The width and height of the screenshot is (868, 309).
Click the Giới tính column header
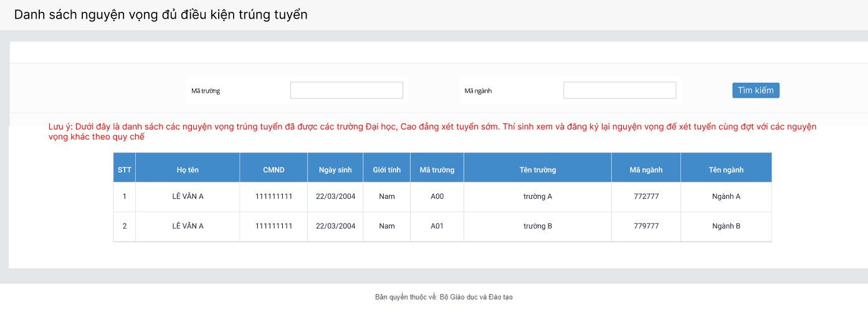coord(386,170)
